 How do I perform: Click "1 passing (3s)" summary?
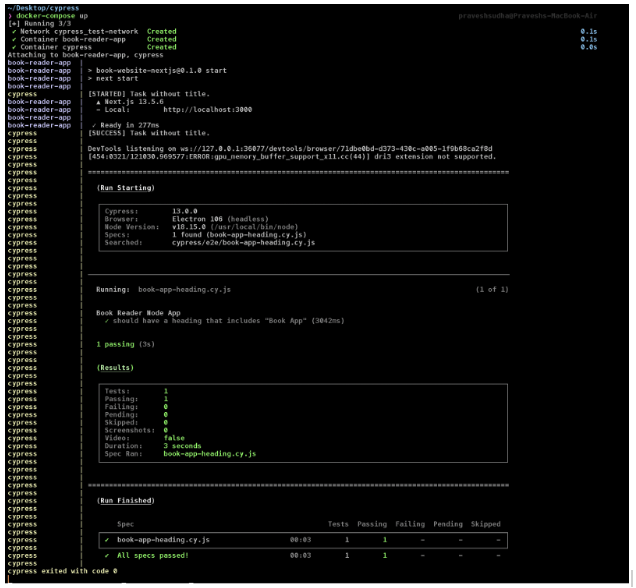(125, 344)
